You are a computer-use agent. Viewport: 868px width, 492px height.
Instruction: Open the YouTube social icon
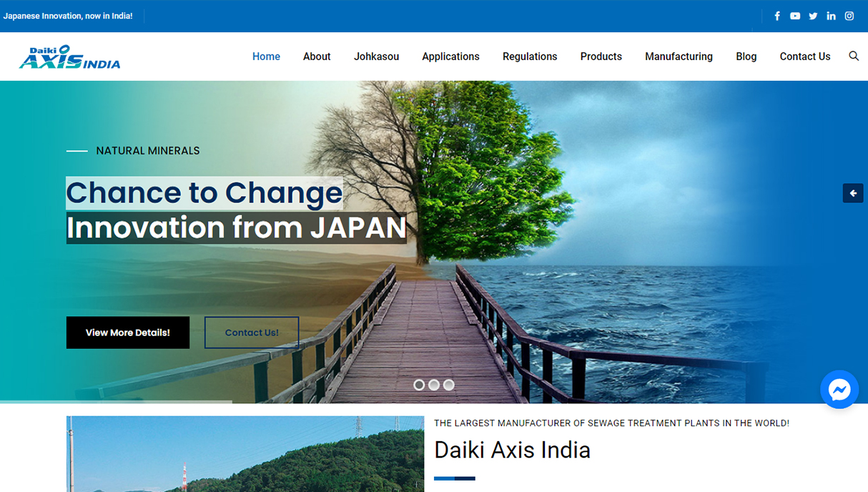tap(795, 16)
